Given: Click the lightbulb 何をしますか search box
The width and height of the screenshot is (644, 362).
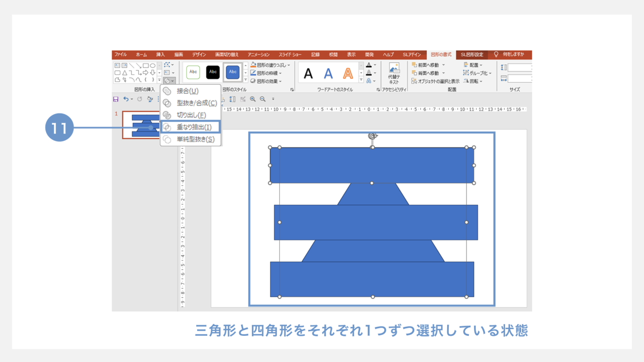Looking at the screenshot, I should pyautogui.click(x=509, y=54).
